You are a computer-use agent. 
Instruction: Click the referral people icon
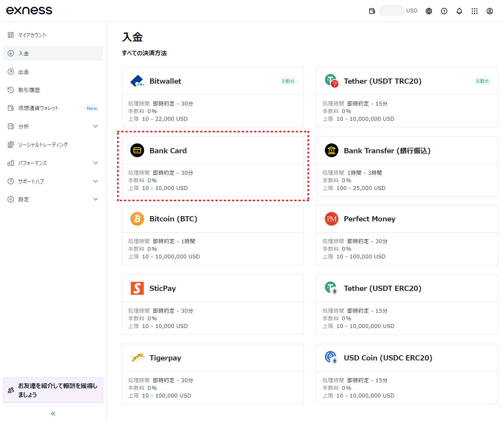[x=11, y=390]
